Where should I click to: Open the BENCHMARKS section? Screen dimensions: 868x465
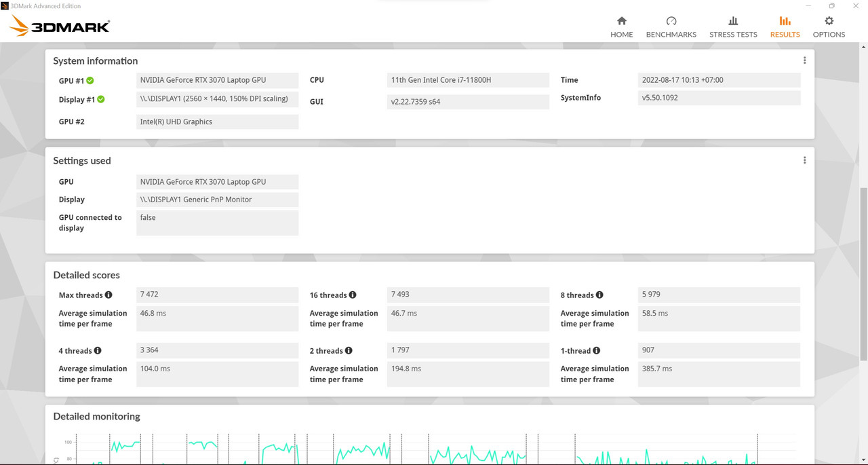click(x=671, y=27)
